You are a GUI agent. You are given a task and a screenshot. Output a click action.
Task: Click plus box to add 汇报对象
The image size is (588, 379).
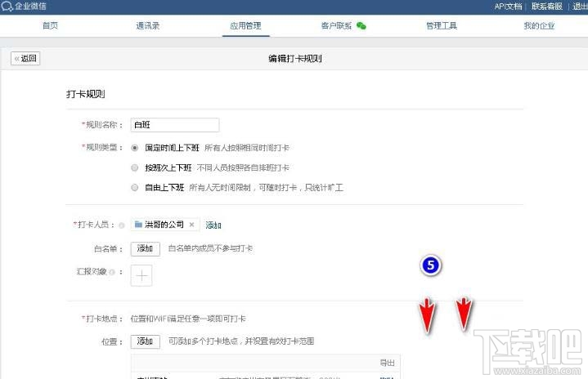click(x=141, y=275)
